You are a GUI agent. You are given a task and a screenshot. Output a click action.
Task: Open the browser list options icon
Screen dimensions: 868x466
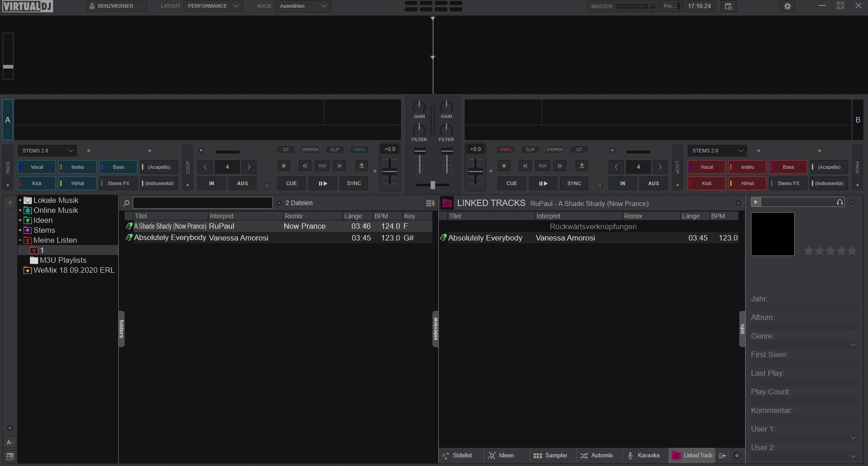tap(430, 203)
